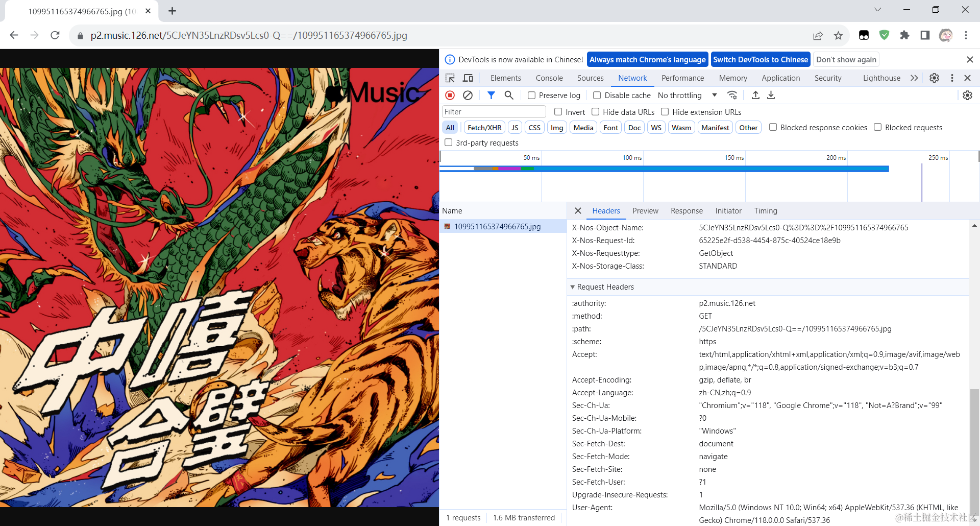
Task: Switch to the Initiator tab
Action: pyautogui.click(x=728, y=211)
